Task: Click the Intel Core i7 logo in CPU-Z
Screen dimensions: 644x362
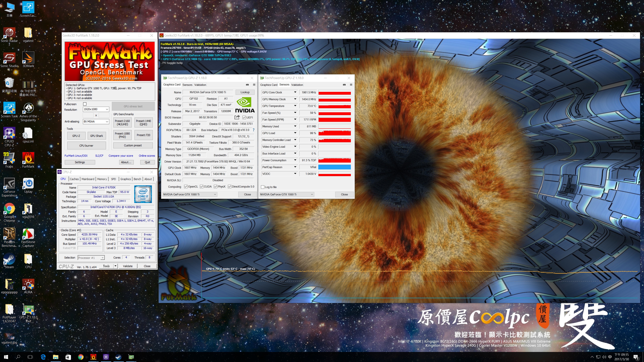Action: click(x=143, y=194)
